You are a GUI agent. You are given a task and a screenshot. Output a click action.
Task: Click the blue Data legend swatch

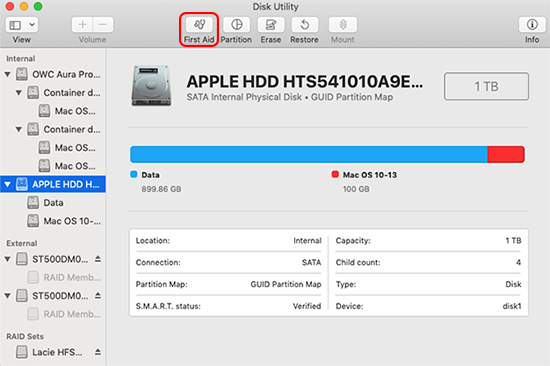134,174
